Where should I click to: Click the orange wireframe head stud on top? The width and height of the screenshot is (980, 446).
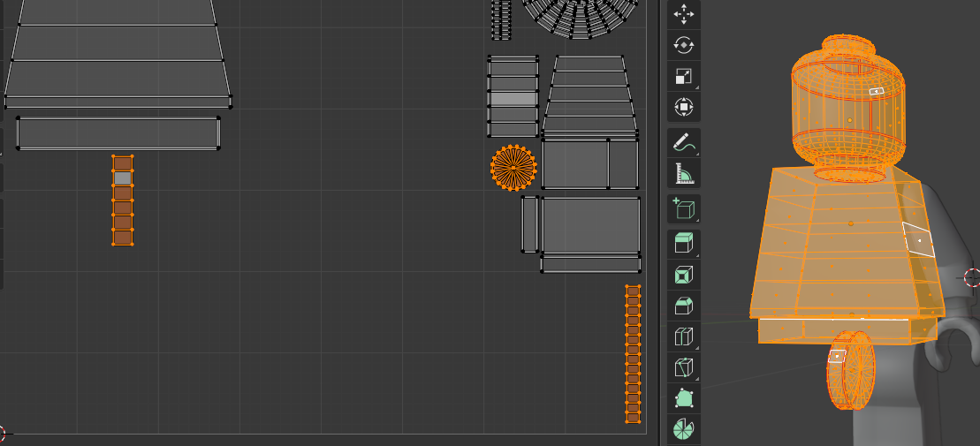pos(848,46)
